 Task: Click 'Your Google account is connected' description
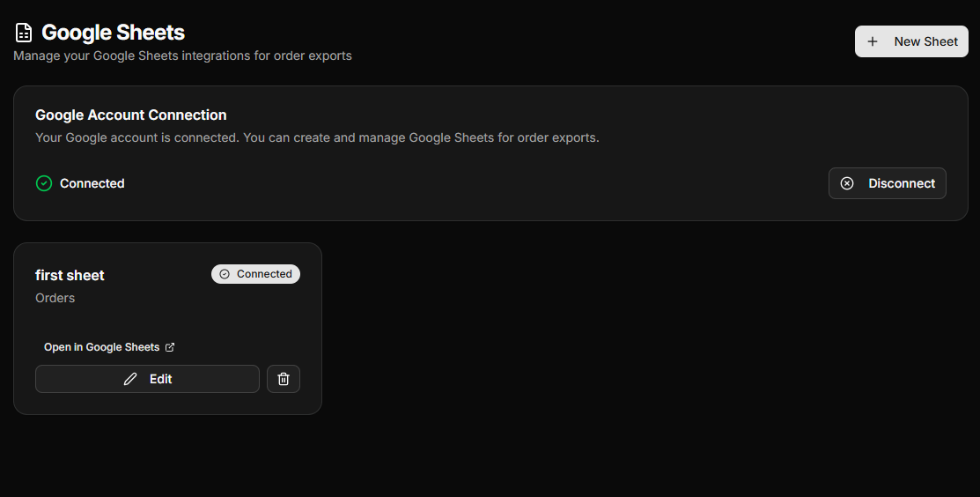point(317,137)
